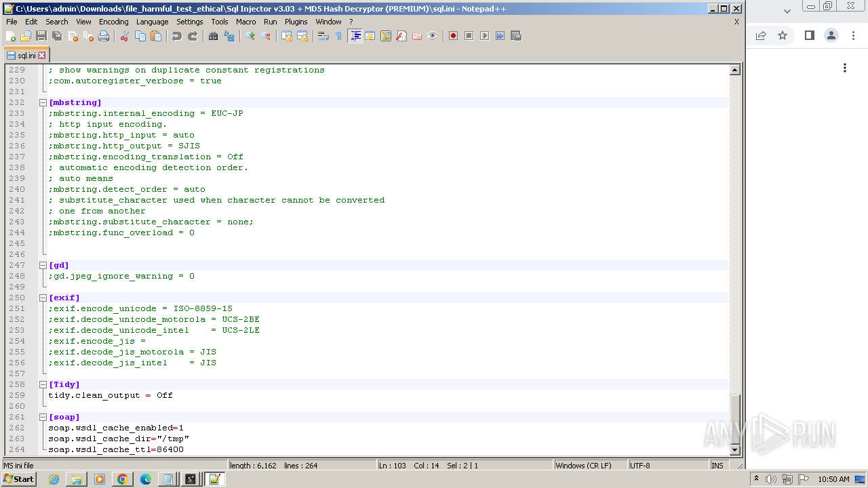Open Document Map toolbar icon
The height and width of the screenshot is (488, 868).
tap(386, 36)
